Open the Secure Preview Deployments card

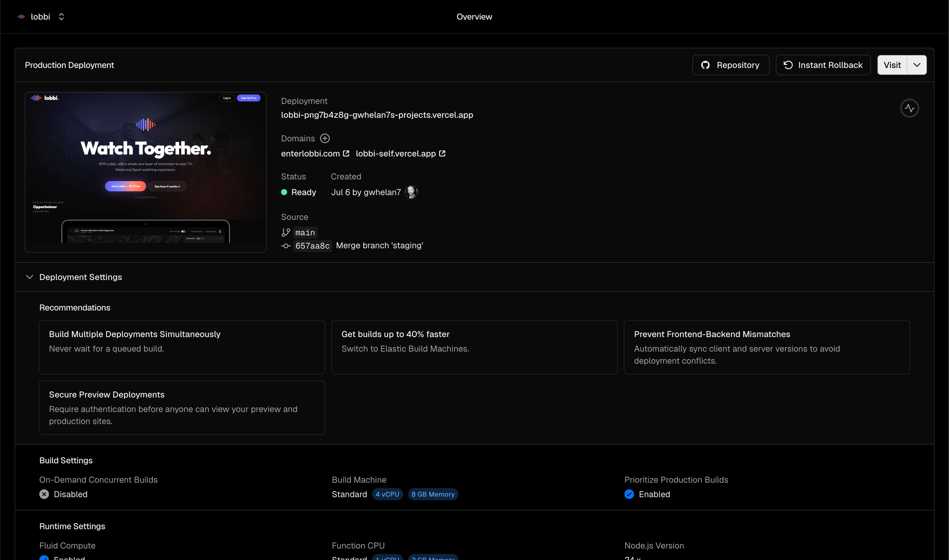pos(182,407)
